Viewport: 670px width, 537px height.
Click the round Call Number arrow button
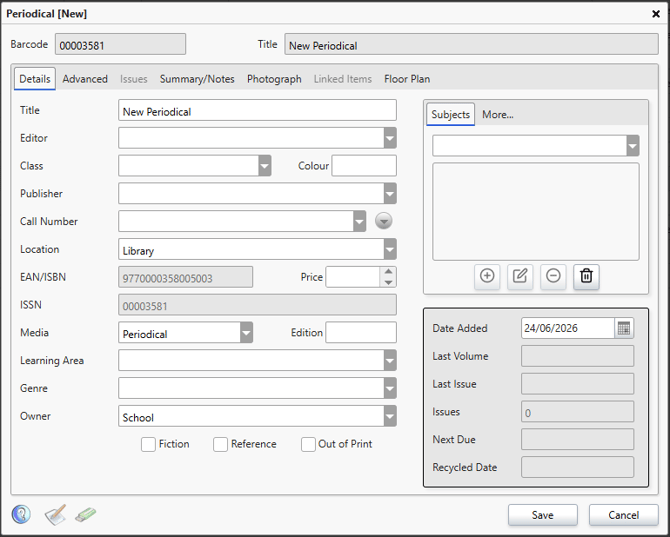(384, 221)
